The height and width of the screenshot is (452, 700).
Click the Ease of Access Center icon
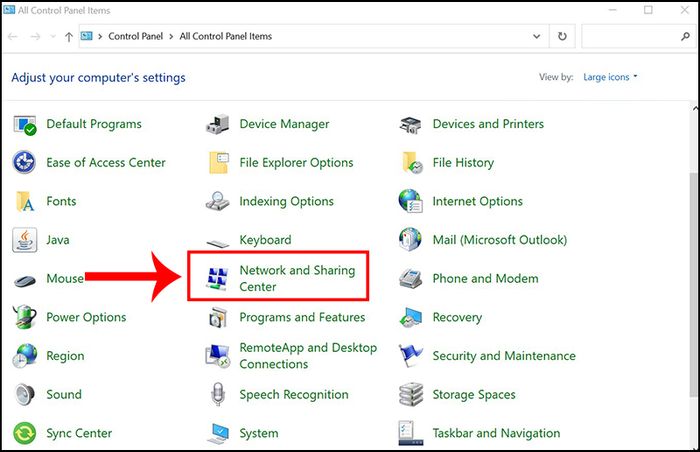click(x=24, y=163)
